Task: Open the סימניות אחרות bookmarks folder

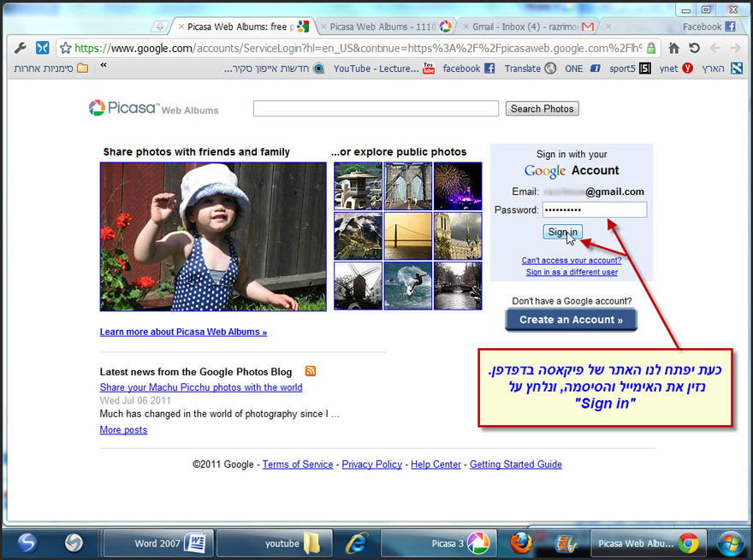Action: point(51,68)
